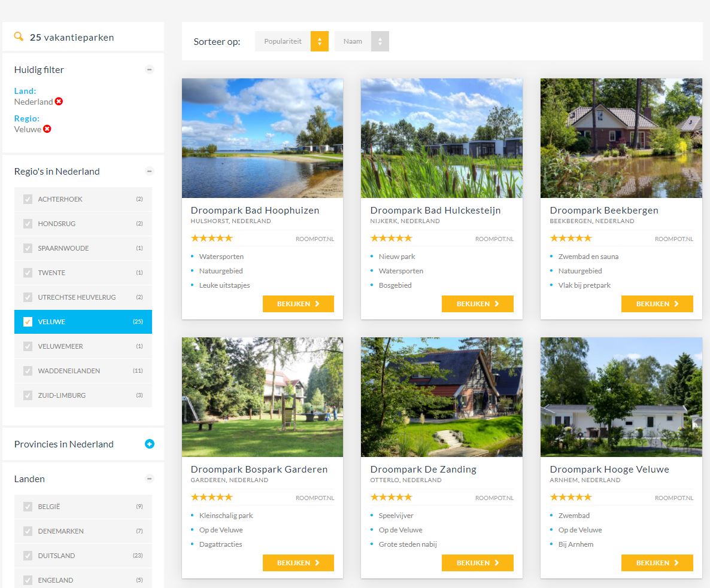Expand Provincies in Nederland section
Viewport: 710px width, 588px height.
click(150, 444)
